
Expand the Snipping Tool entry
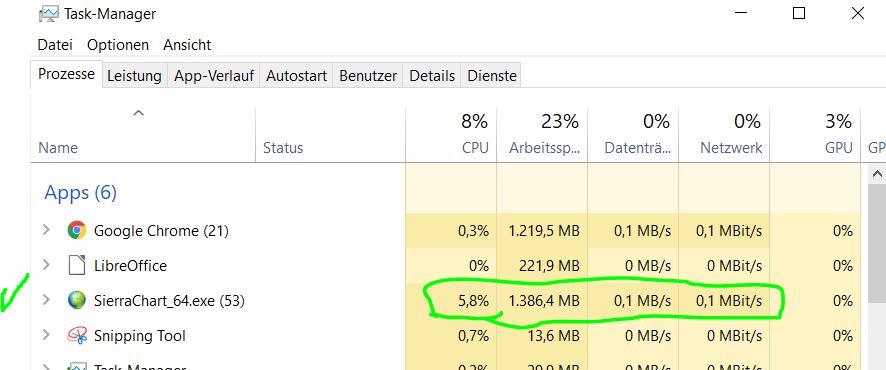tap(46, 335)
